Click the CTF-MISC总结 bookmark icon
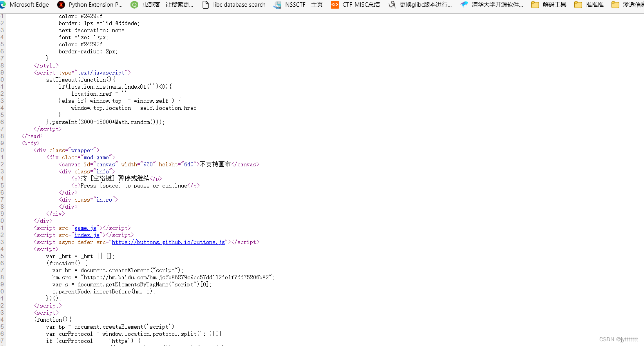Screen dimensions: 644x346 (335, 5)
